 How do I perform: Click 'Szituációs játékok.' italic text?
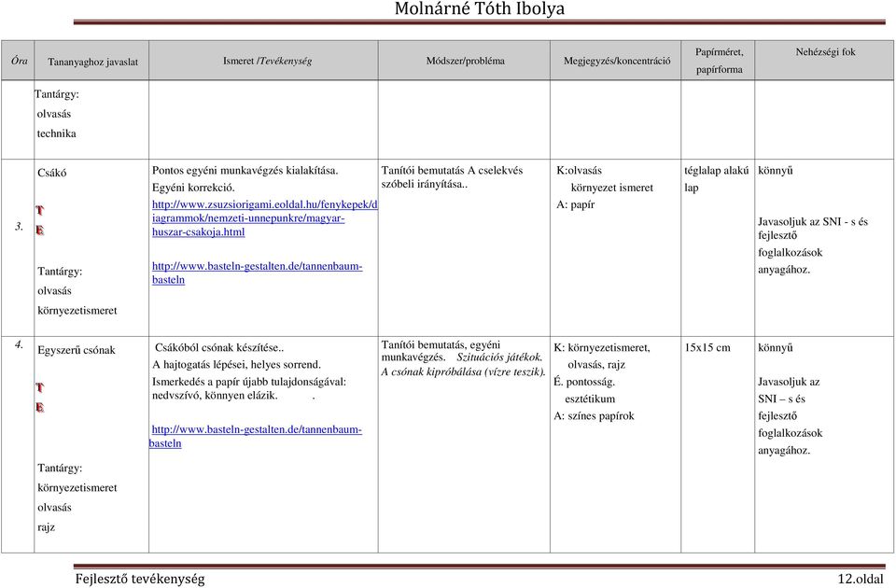[499, 357]
